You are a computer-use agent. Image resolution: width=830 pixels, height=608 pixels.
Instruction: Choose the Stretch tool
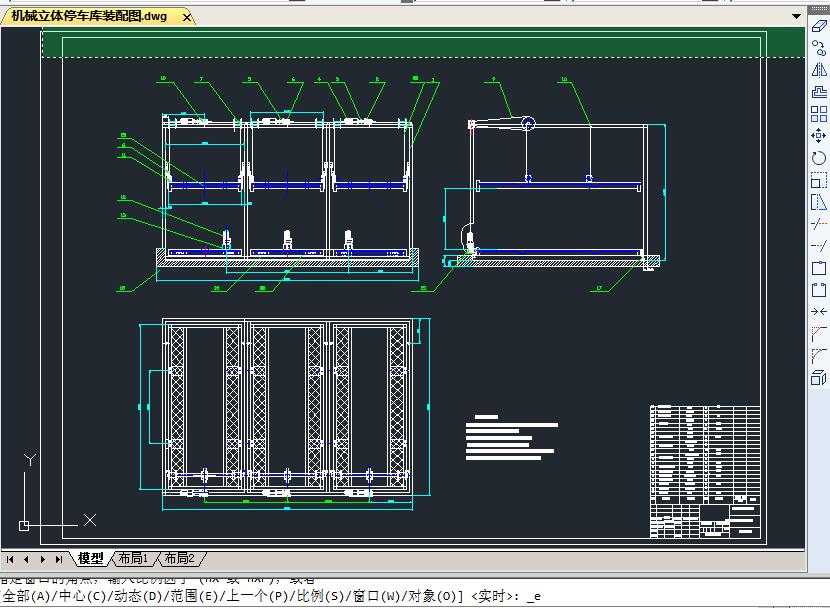[818, 202]
